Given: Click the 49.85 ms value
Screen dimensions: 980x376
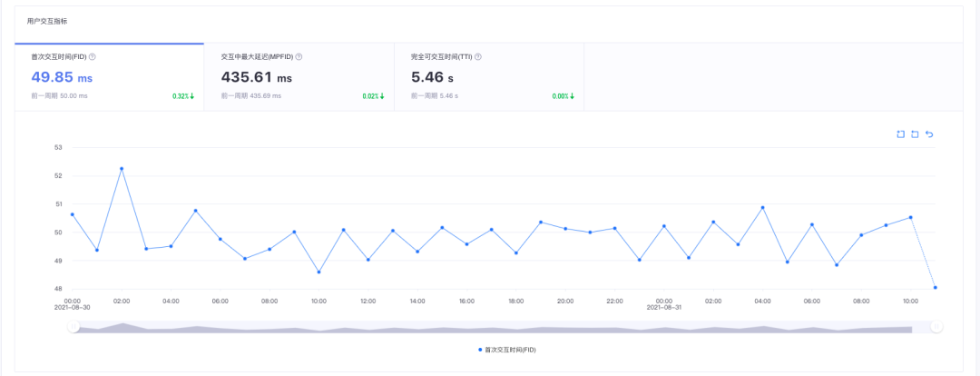Looking at the screenshot, I should [62, 77].
